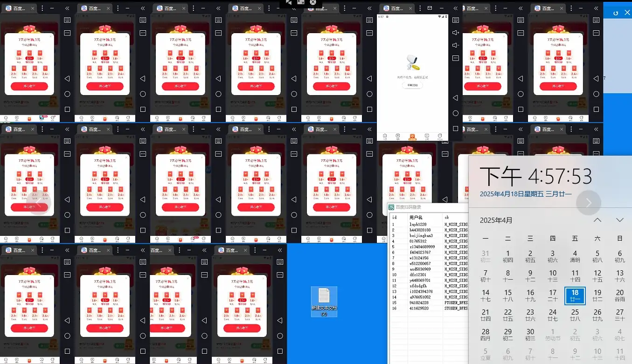Click the refresh icon in the top-right blue window
This screenshot has width=632, height=364.
[616, 13]
